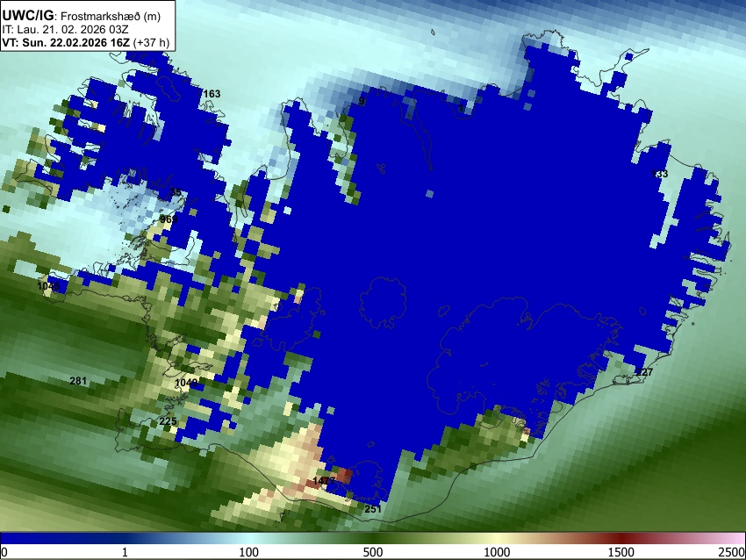Click the color scale label 0
The width and height of the screenshot is (746, 560).
(x=4, y=552)
